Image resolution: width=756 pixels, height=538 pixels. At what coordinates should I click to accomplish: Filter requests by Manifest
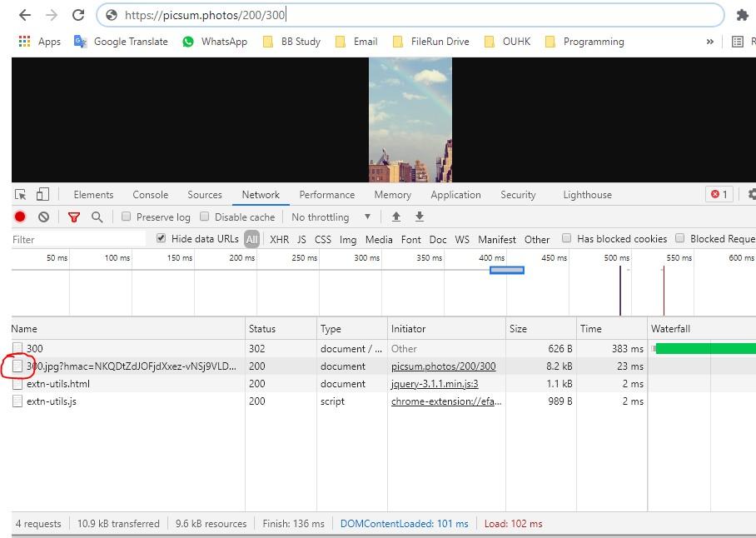[x=496, y=239]
